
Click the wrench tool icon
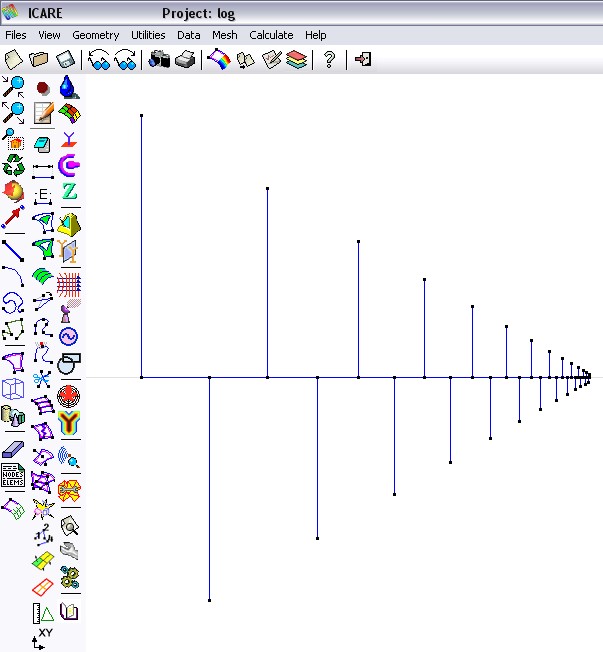coord(69,551)
